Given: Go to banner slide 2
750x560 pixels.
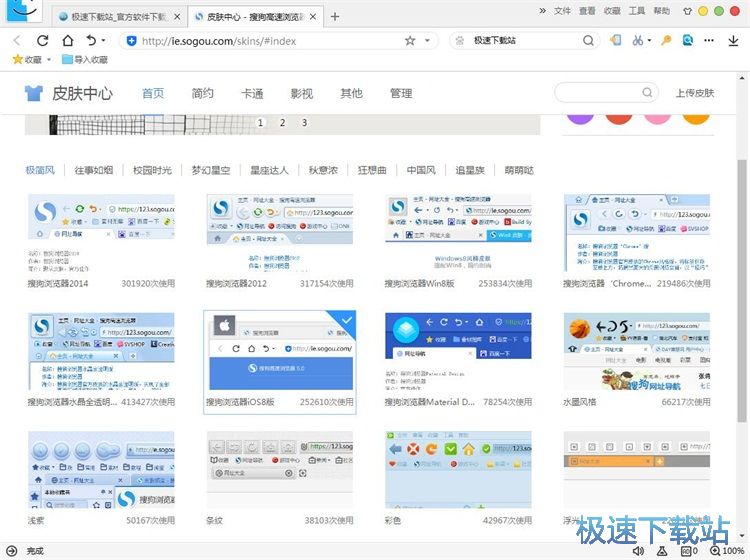Looking at the screenshot, I should 282,123.
